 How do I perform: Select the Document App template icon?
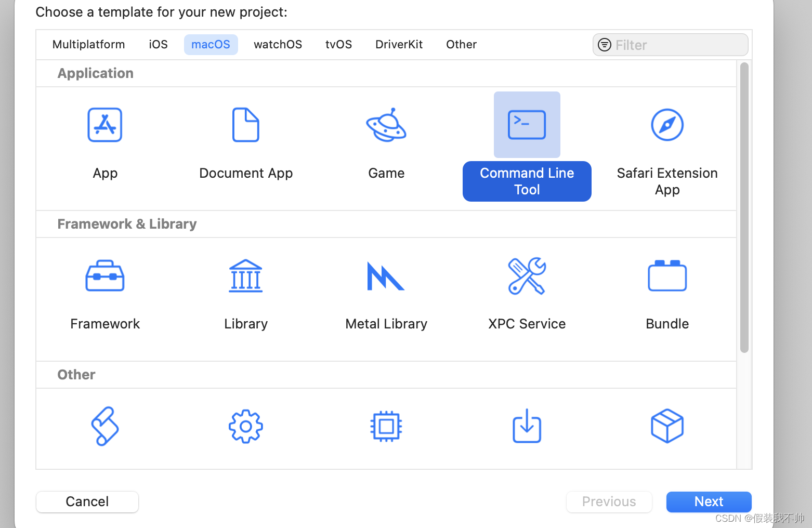pos(246,125)
